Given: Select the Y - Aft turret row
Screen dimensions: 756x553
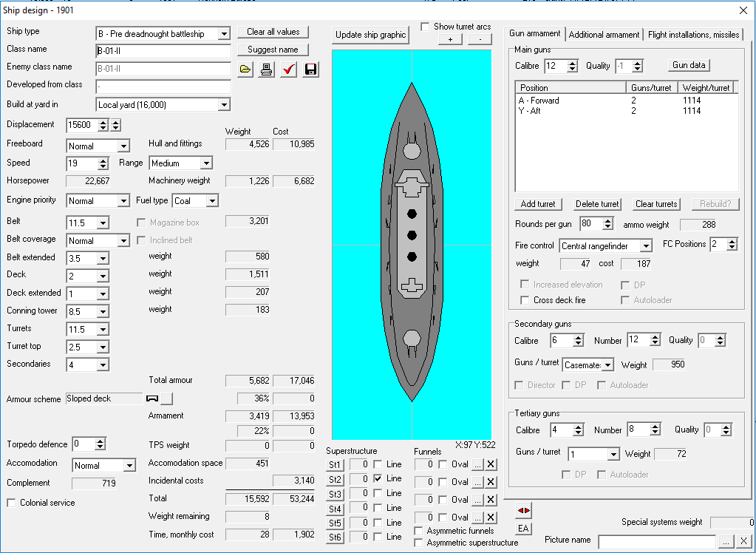Looking at the screenshot, I should [x=539, y=111].
